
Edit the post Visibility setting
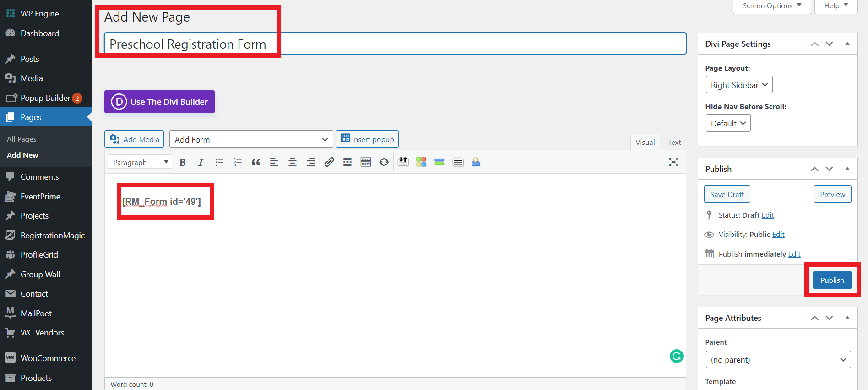(x=778, y=235)
